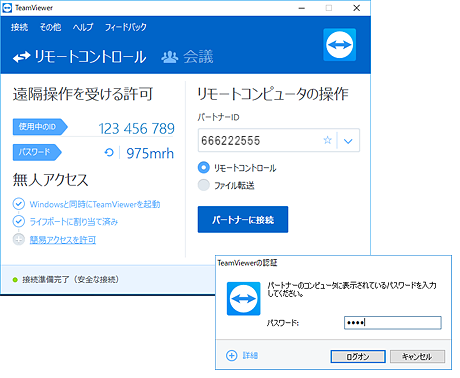Click the 使用中のID label tag
This screenshot has width=460, height=378.
click(x=40, y=127)
